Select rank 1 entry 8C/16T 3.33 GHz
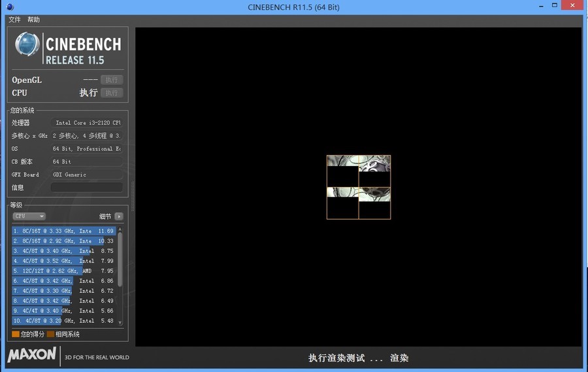This screenshot has height=372, width=588. [x=63, y=231]
